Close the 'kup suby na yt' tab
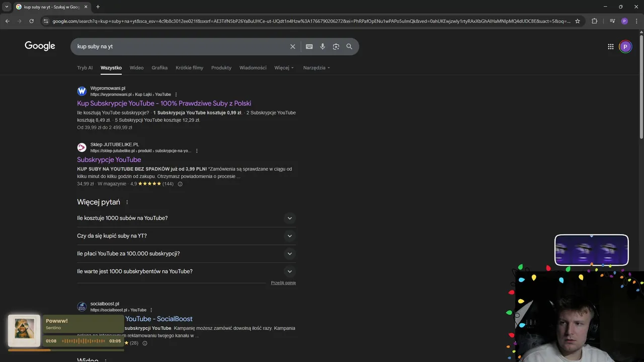 [86, 7]
